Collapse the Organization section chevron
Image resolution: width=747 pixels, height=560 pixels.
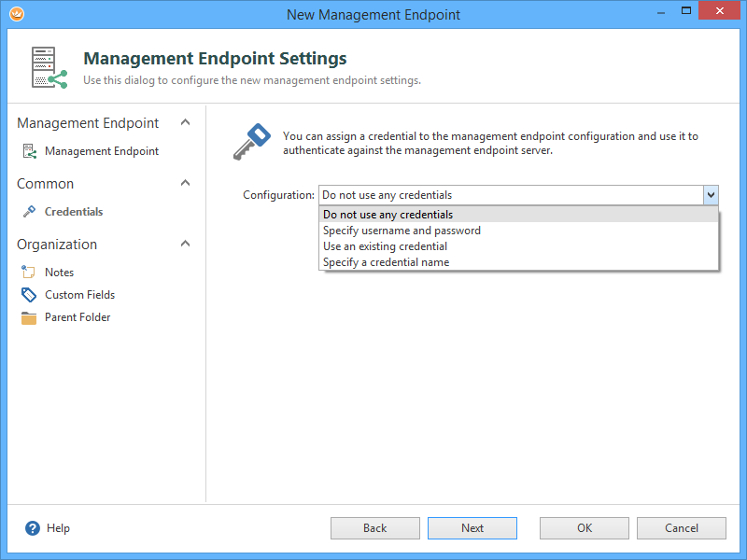pyautogui.click(x=185, y=245)
